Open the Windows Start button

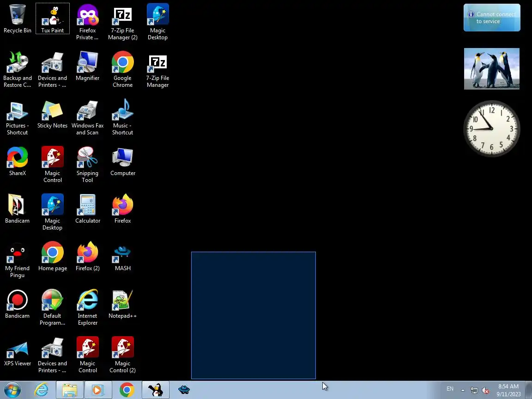coord(12,390)
